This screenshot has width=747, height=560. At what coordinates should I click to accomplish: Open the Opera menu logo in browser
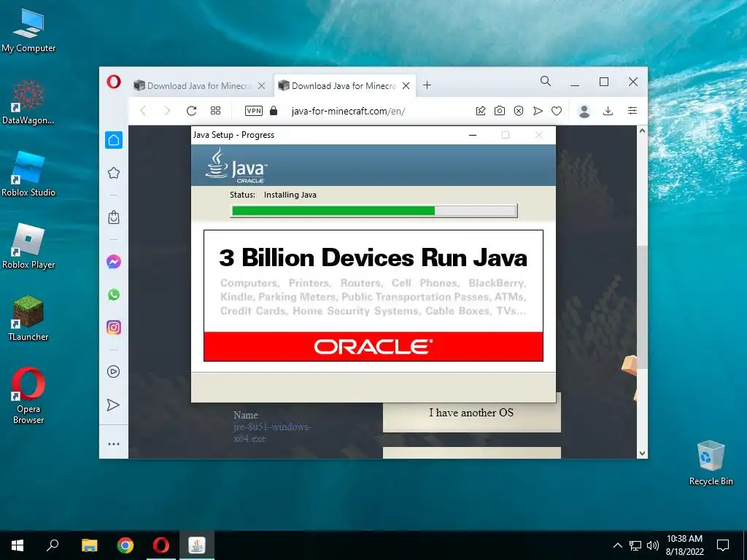point(113,82)
